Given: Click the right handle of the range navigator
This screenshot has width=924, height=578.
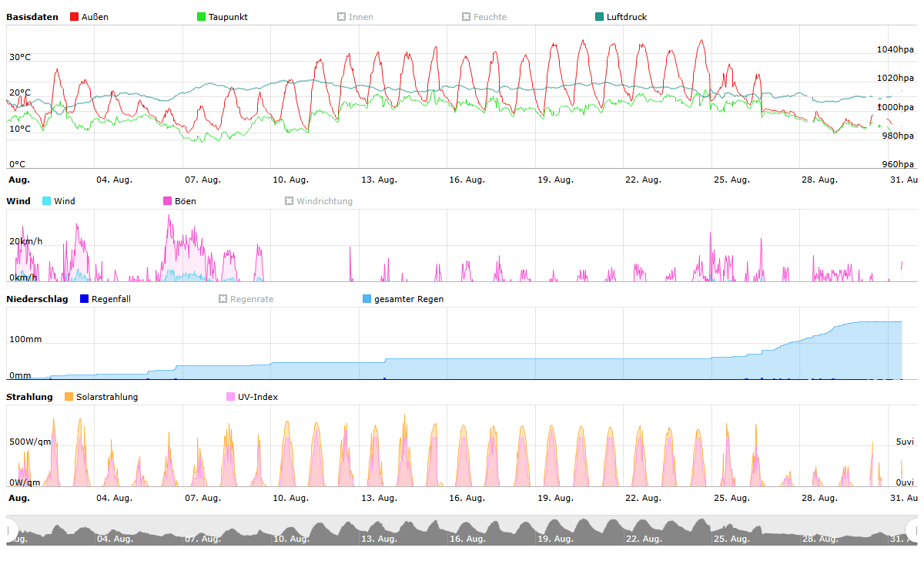Looking at the screenshot, I should [x=913, y=529].
